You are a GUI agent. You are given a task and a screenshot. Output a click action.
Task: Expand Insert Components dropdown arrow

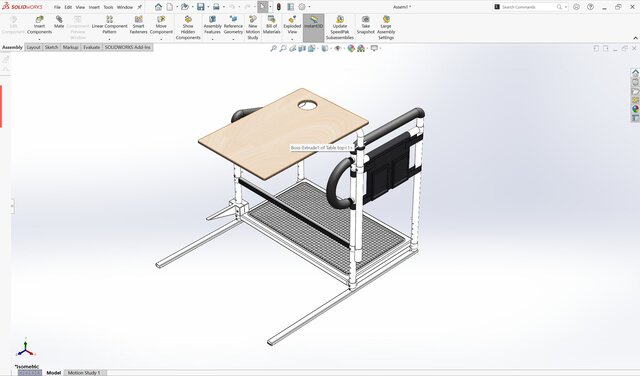pyautogui.click(x=39, y=39)
